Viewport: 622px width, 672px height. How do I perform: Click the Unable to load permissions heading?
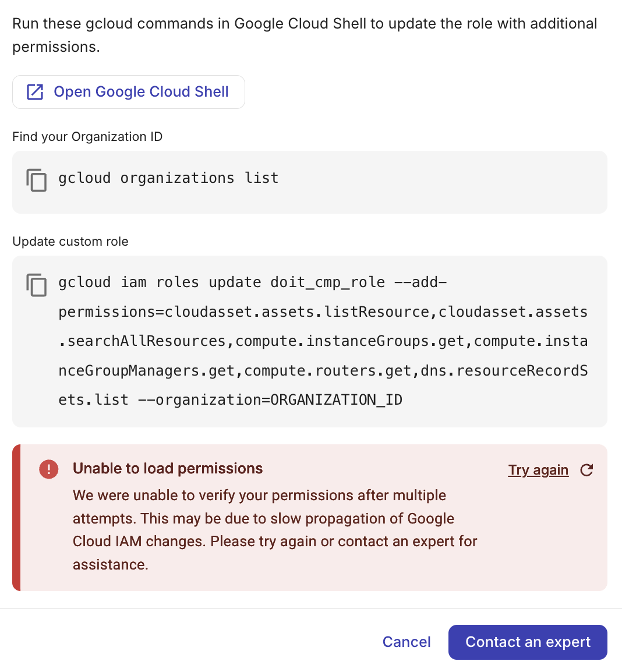coord(168,468)
